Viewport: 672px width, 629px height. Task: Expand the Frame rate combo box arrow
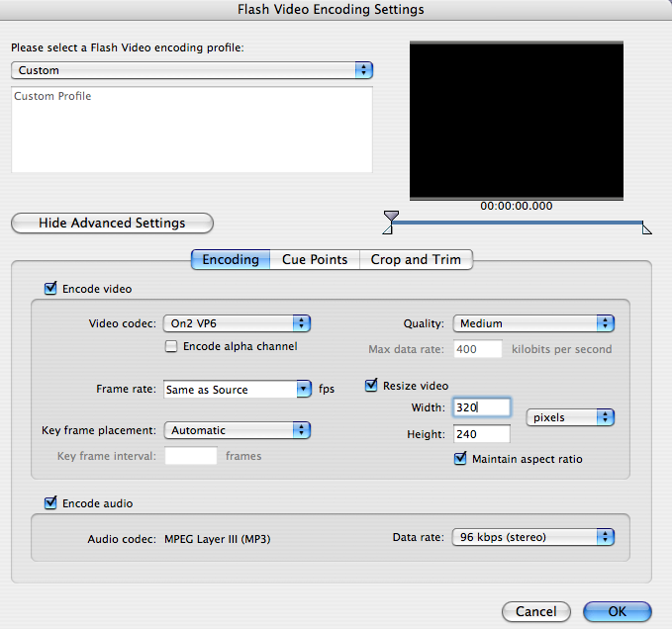click(x=304, y=389)
